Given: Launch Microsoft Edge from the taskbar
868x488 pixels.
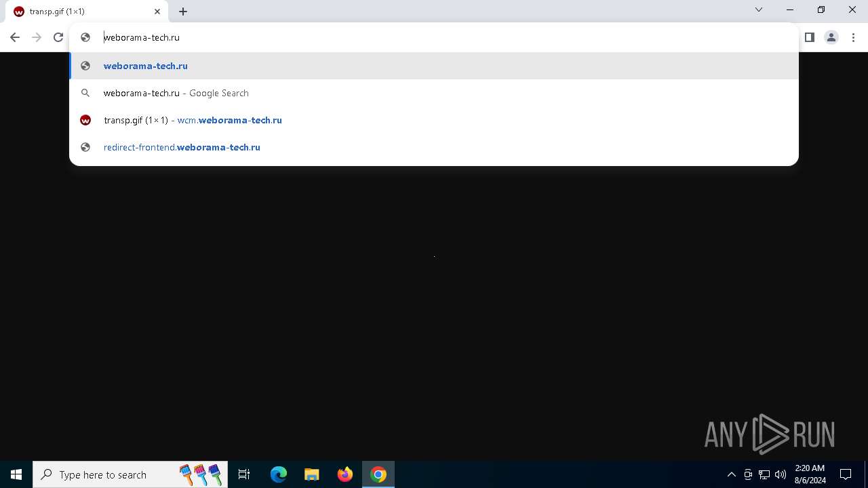Looking at the screenshot, I should (279, 474).
